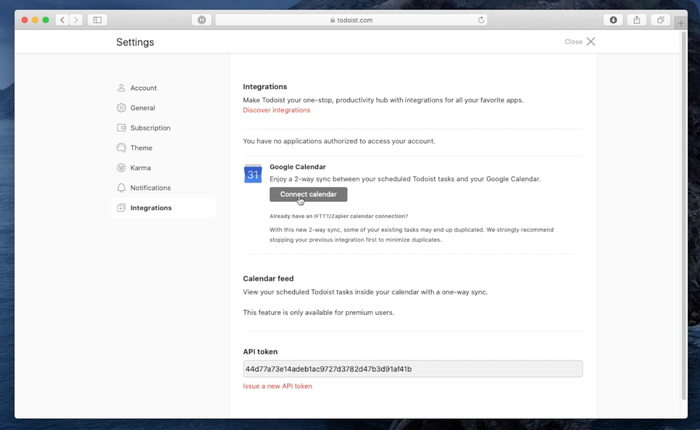Click the Karma badge icon
The image size is (700, 430).
(x=121, y=168)
